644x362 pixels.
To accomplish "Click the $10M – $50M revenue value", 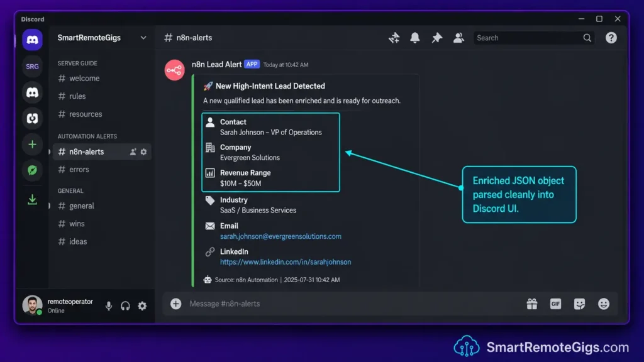I will point(240,184).
